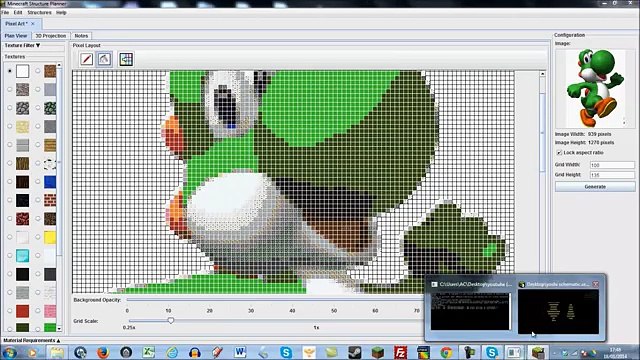Click the Grid Width input field
The width and height of the screenshot is (640, 360).
coord(612,165)
